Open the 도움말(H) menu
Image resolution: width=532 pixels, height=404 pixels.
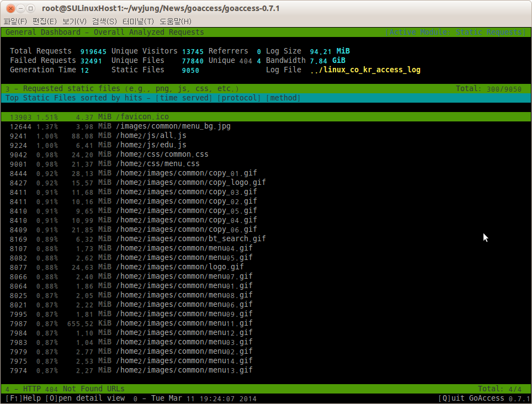[x=175, y=22]
